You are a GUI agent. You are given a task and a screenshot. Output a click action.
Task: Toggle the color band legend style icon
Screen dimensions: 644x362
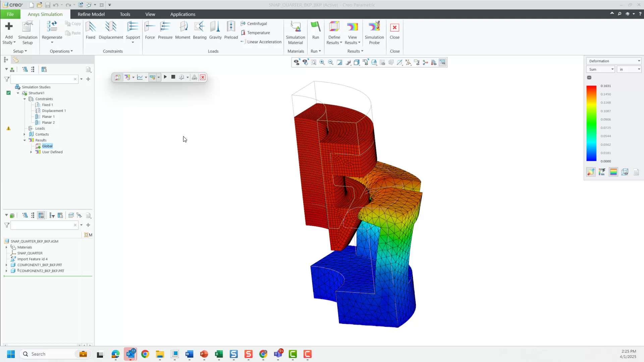click(x=613, y=172)
